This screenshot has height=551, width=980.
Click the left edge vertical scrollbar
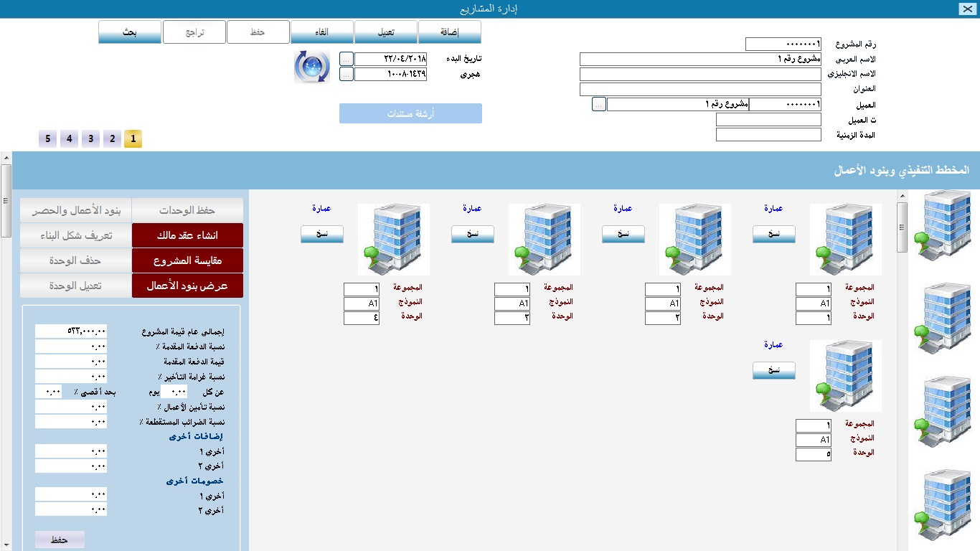[6, 352]
